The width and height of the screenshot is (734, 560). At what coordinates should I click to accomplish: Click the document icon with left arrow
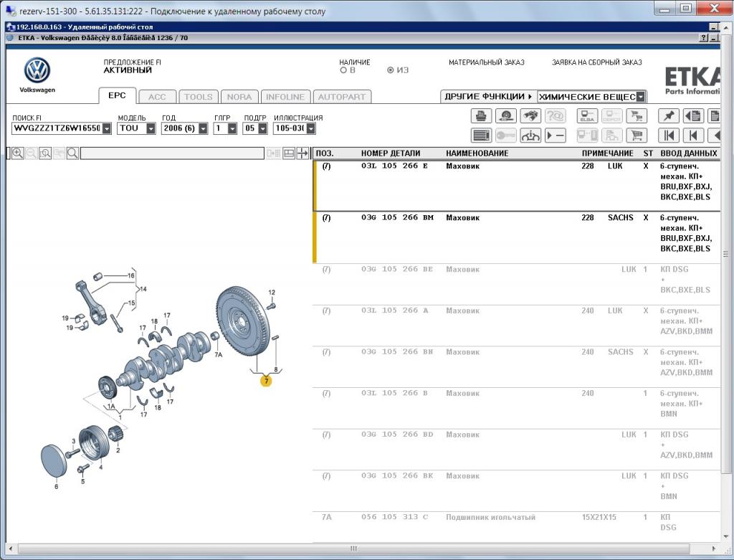pos(693,115)
